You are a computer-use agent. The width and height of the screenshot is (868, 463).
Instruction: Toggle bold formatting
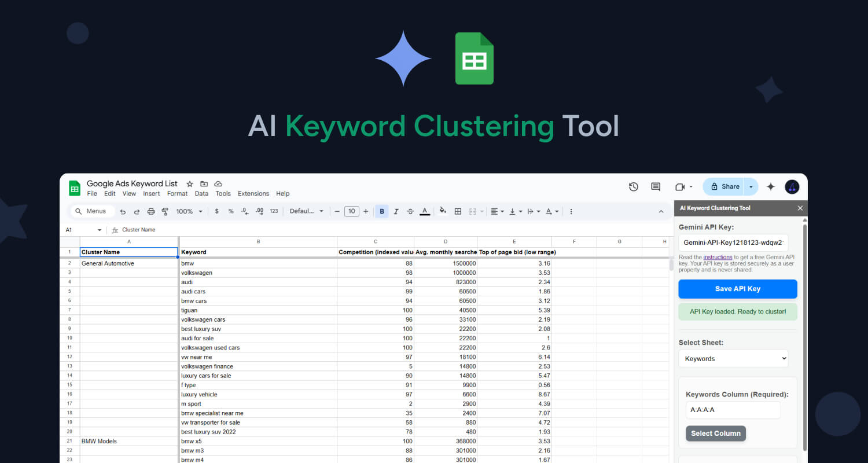[382, 212]
